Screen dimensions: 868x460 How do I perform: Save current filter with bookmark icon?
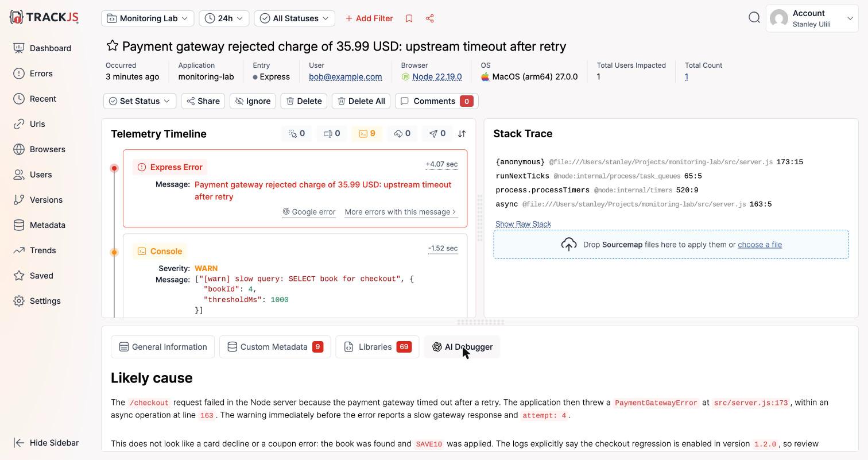tap(409, 18)
